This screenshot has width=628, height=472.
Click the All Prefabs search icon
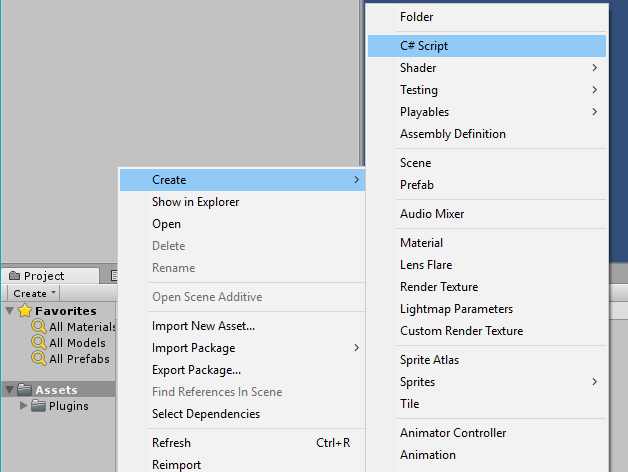[x=39, y=359]
